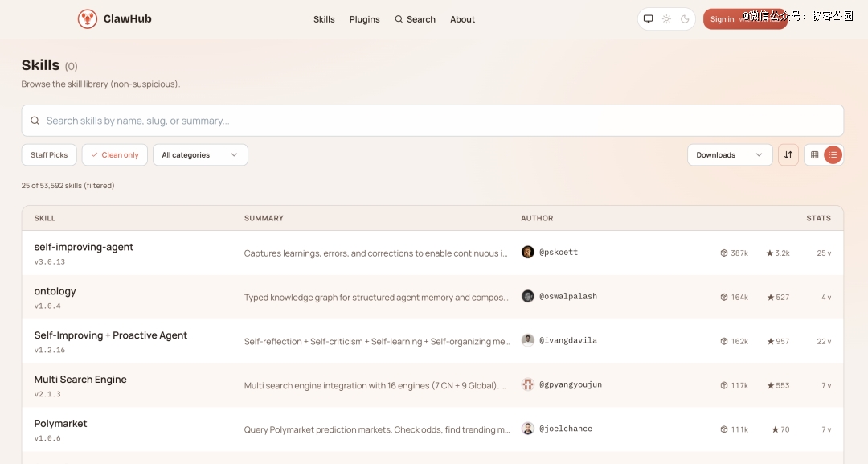Toggle the Clean only filter
This screenshot has height=464, width=868.
click(x=115, y=155)
